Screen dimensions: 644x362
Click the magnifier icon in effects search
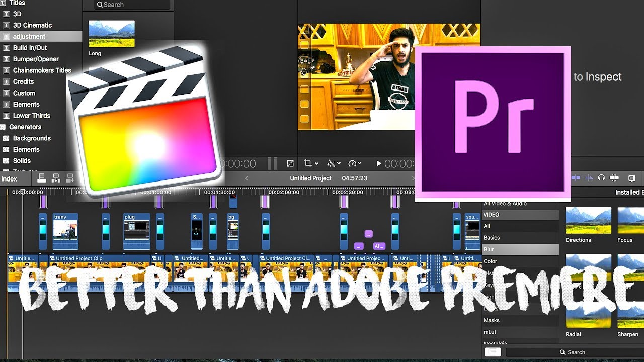click(x=562, y=352)
